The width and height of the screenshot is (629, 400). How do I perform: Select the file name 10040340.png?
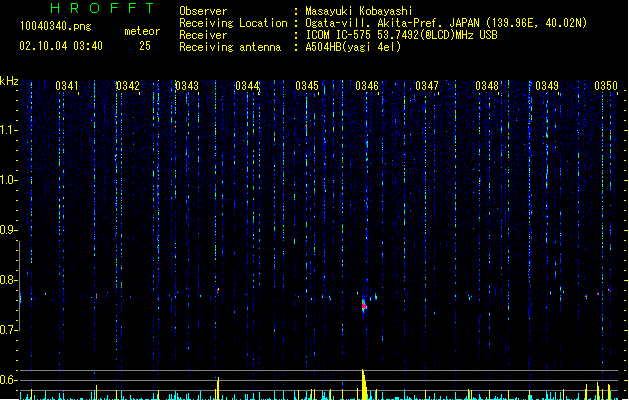point(55,26)
